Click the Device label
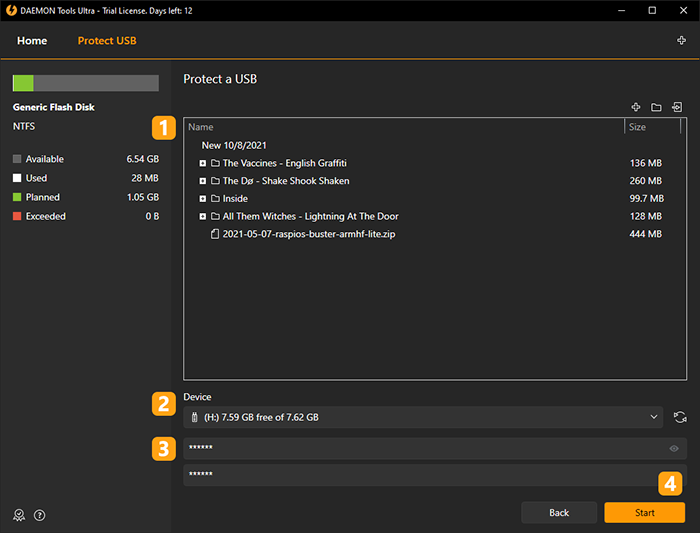The width and height of the screenshot is (700, 533). 197,397
